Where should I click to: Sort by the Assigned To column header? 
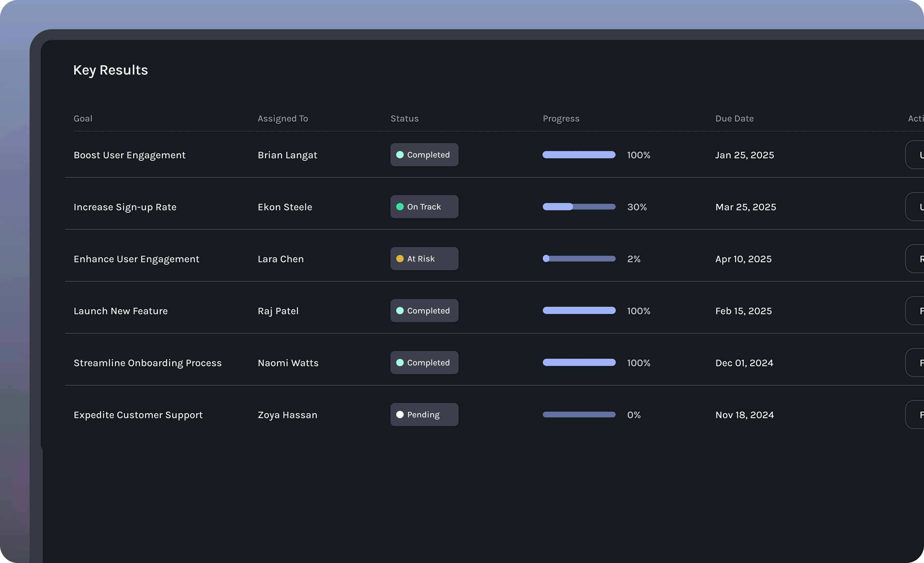click(x=283, y=118)
